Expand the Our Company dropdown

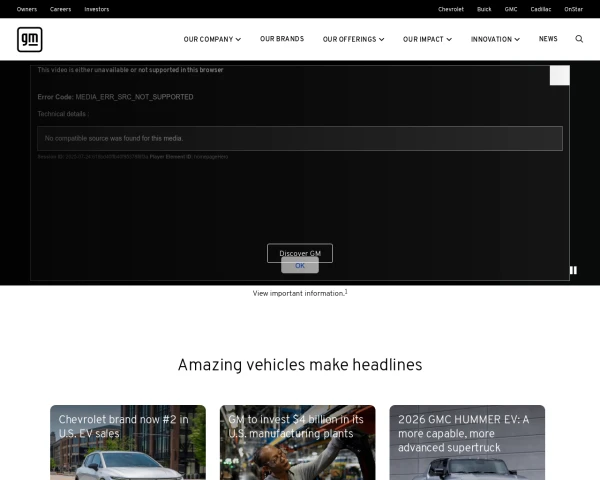(212, 39)
